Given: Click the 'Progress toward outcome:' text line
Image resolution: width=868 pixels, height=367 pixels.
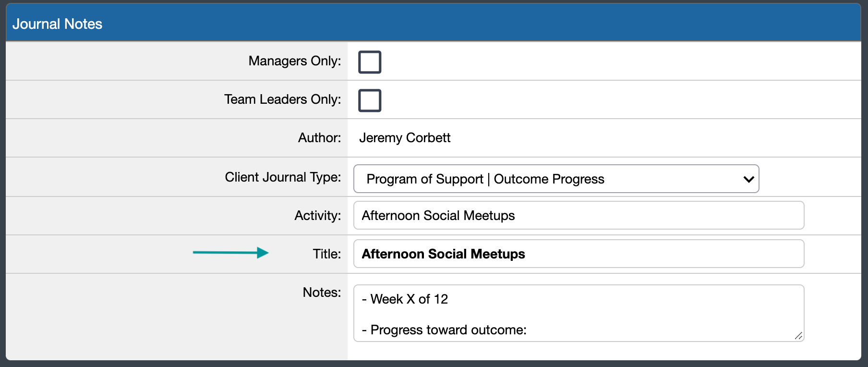Looking at the screenshot, I should [x=444, y=330].
